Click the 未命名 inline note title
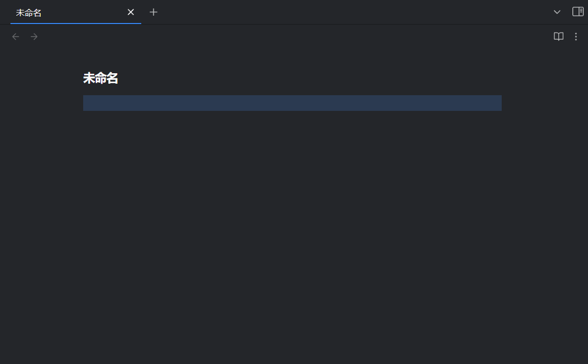Viewport: 588px width, 364px height. [100, 78]
